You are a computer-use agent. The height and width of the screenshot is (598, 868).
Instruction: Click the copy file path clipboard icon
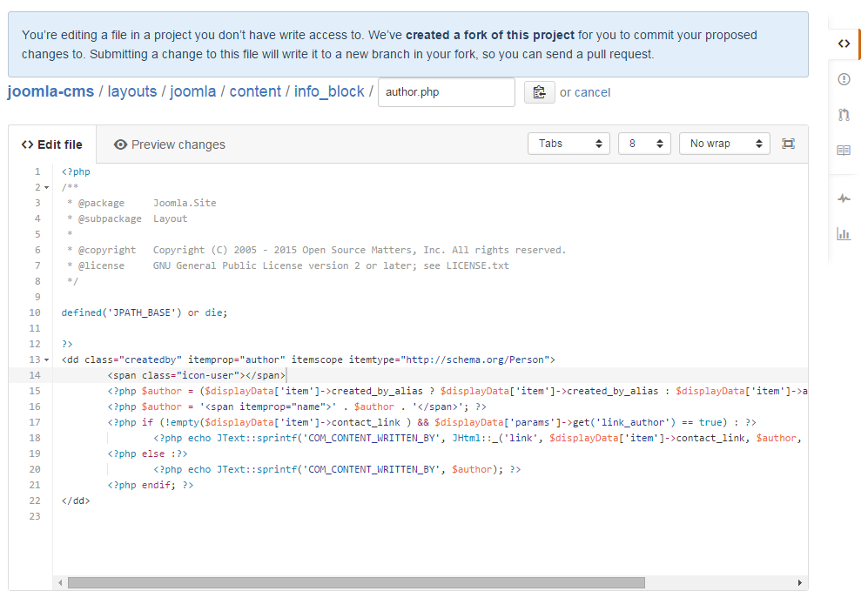coord(539,92)
